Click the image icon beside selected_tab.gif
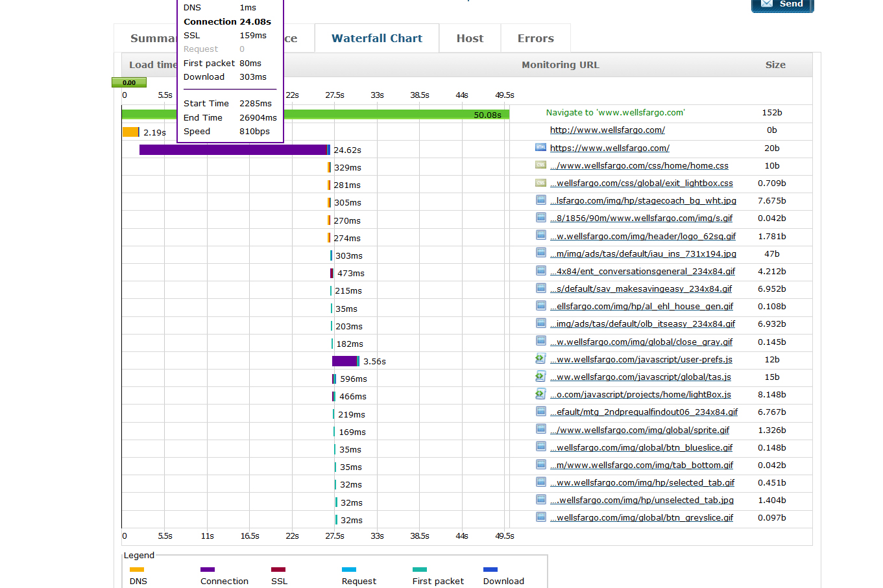The width and height of the screenshot is (883, 588). click(540, 482)
